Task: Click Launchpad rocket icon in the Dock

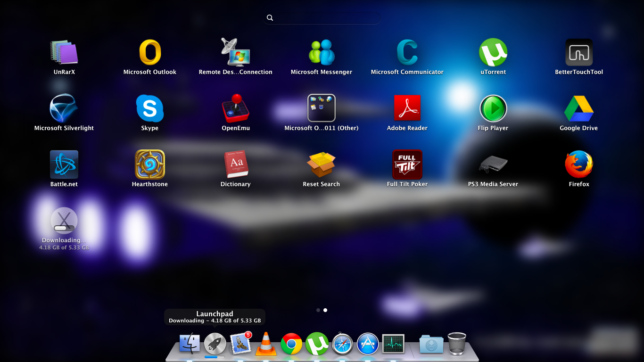Action: tap(215, 344)
